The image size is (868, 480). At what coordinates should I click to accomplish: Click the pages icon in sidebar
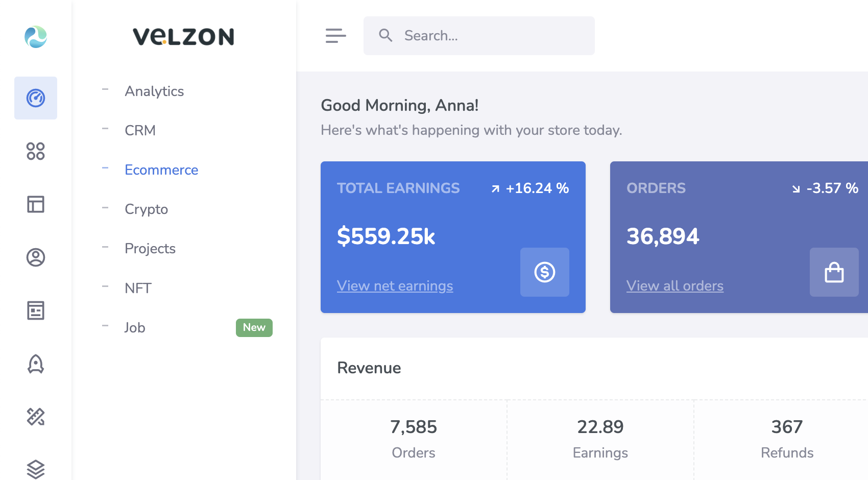[x=36, y=310]
